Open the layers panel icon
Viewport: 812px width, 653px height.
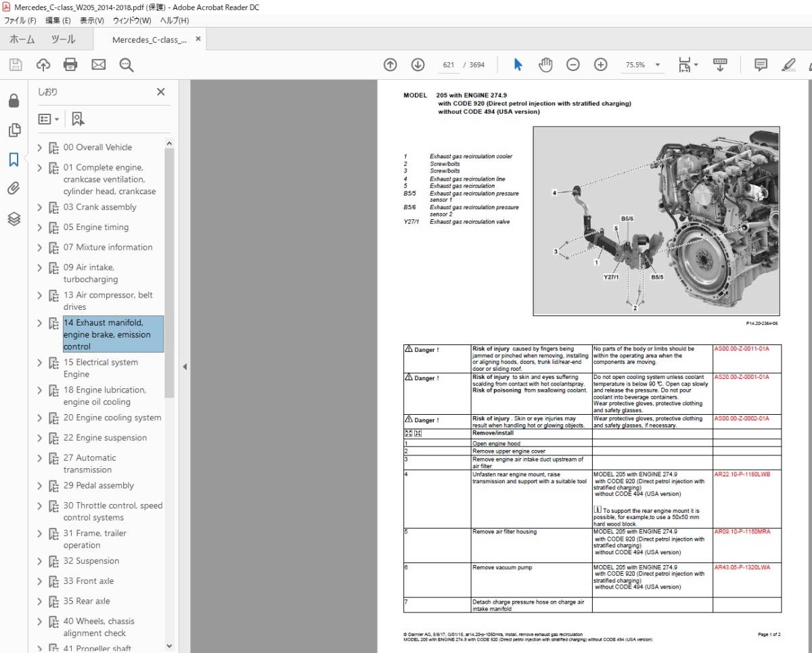[14, 219]
